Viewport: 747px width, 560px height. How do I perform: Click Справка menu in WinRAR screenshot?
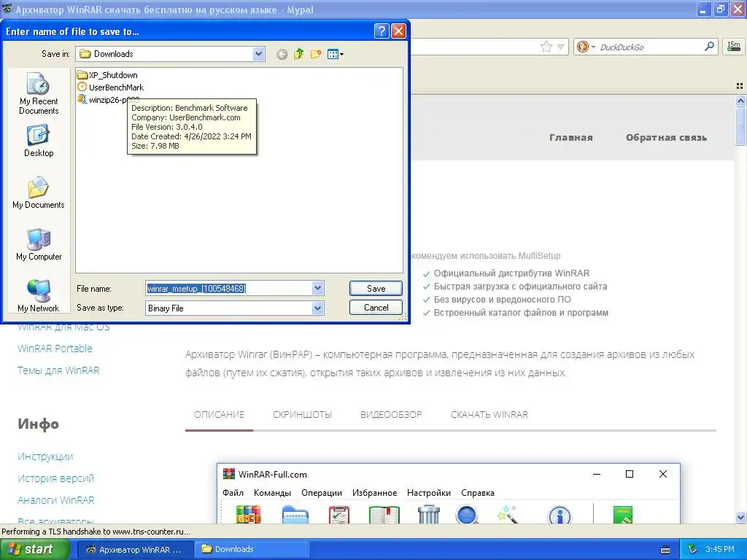tap(478, 493)
